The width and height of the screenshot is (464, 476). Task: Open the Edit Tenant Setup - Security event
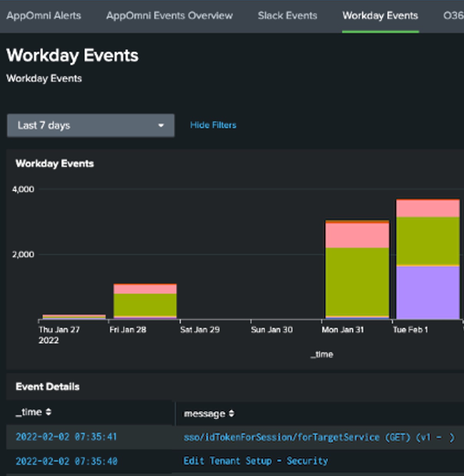256,461
